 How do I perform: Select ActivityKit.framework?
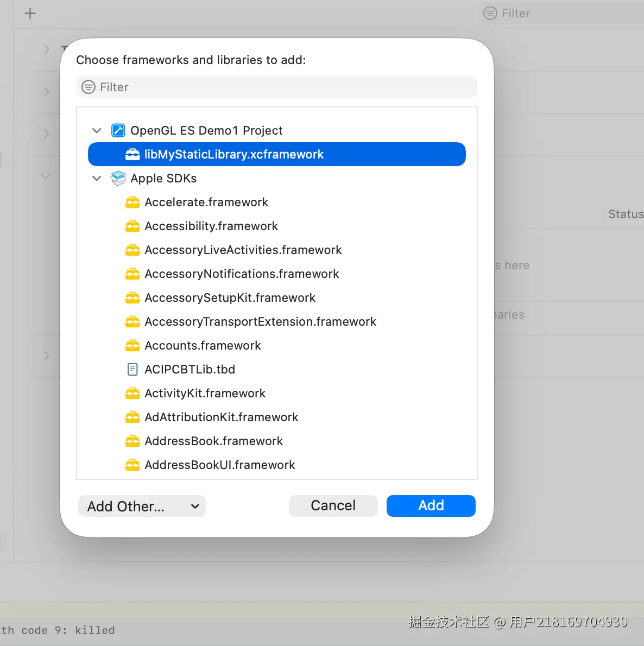tap(276, 394)
